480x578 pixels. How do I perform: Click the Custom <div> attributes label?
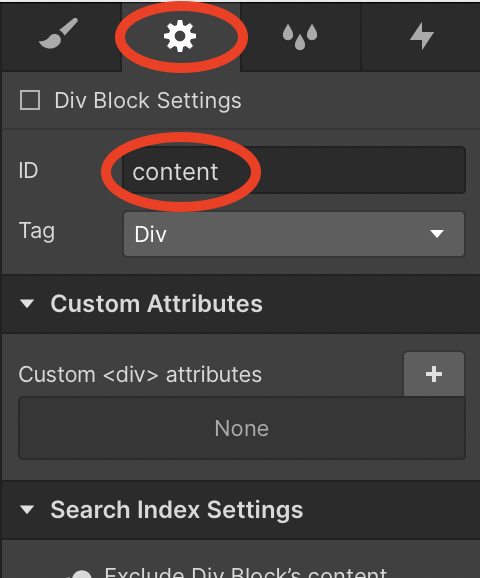140,375
